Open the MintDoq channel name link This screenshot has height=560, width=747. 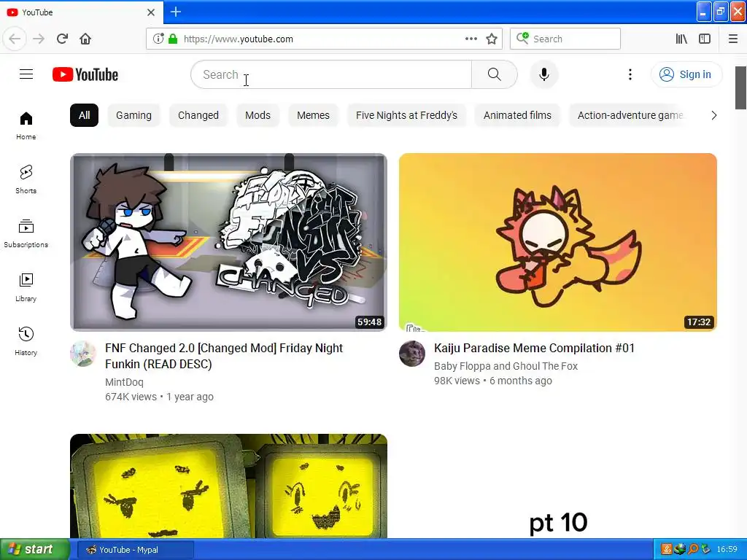point(124,382)
